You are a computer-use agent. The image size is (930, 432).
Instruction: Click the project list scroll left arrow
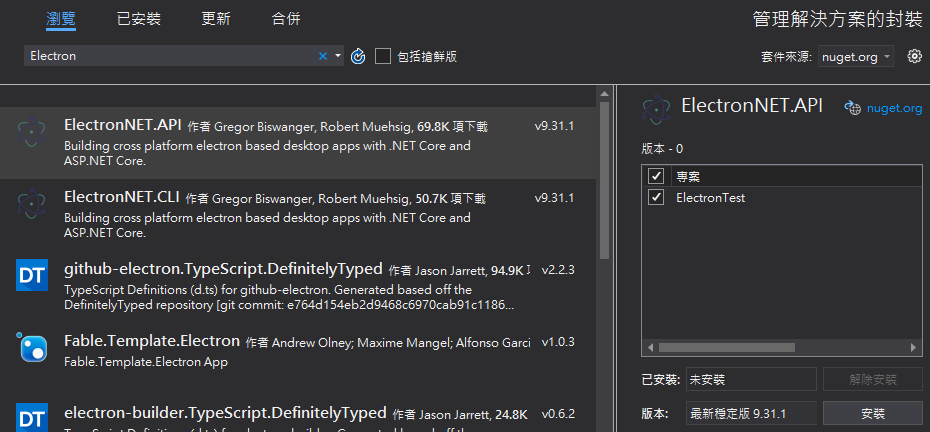click(x=650, y=347)
